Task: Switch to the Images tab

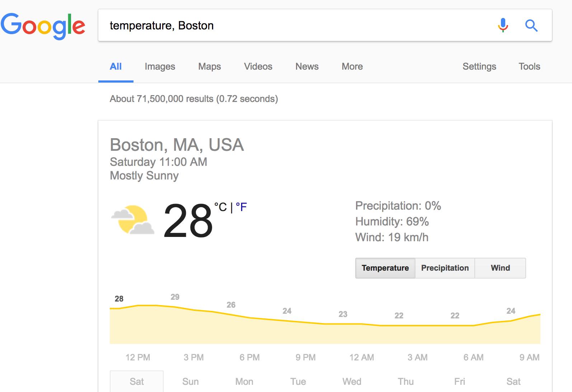Action: coord(160,66)
